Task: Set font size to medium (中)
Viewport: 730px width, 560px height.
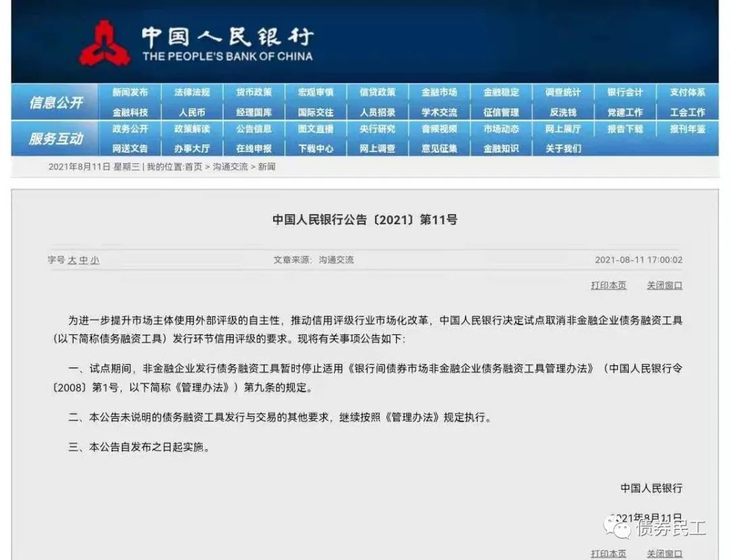Action: [83, 260]
